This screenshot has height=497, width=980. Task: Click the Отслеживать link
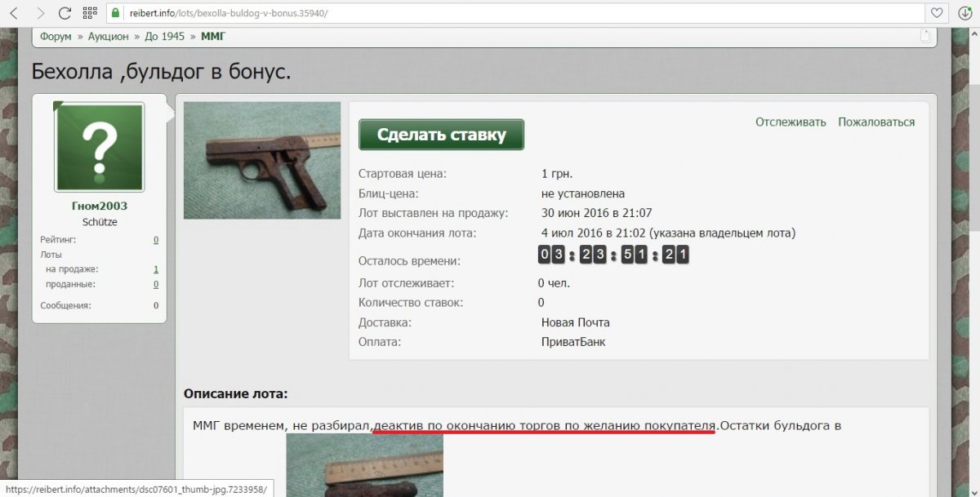791,122
